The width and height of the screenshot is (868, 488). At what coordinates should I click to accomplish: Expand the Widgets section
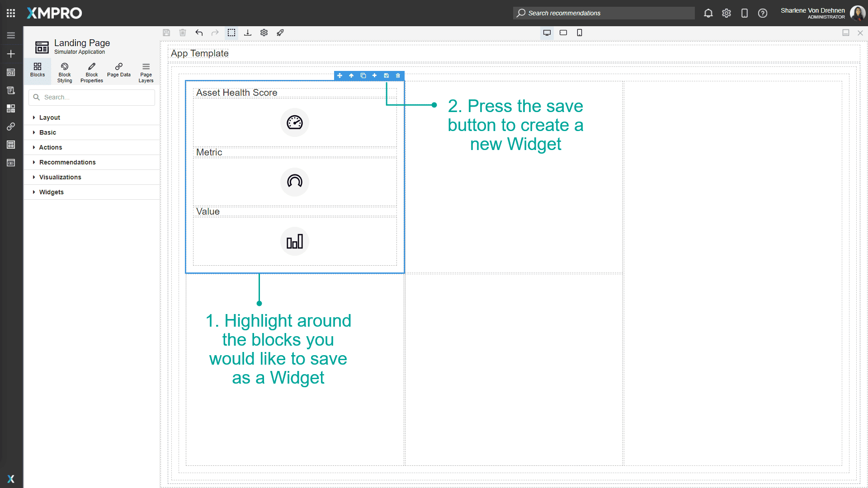[x=52, y=192]
